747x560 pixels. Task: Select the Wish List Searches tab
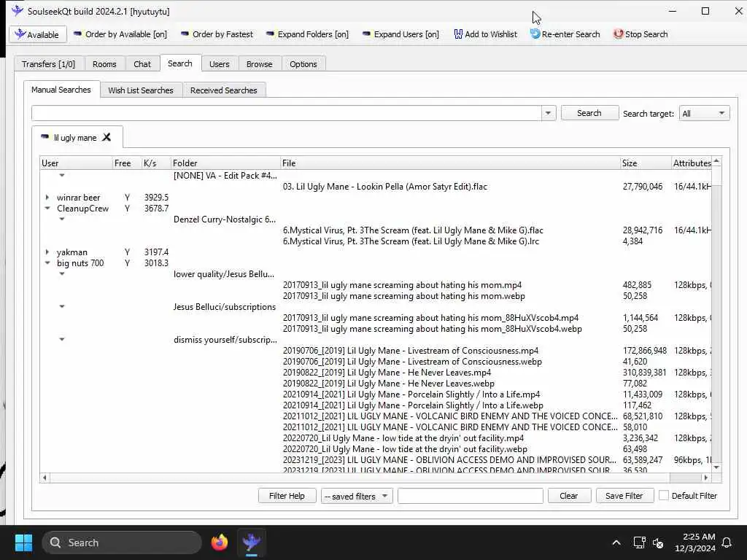pyautogui.click(x=141, y=90)
